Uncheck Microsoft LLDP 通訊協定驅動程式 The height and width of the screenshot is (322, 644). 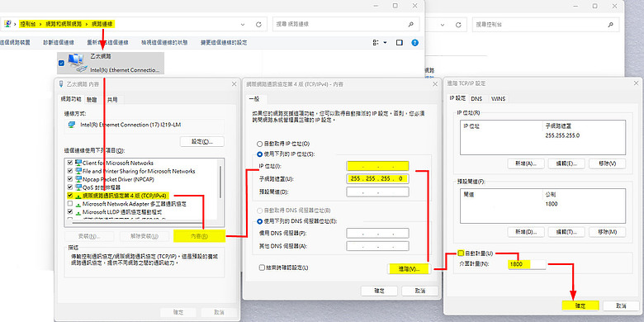coord(70,212)
